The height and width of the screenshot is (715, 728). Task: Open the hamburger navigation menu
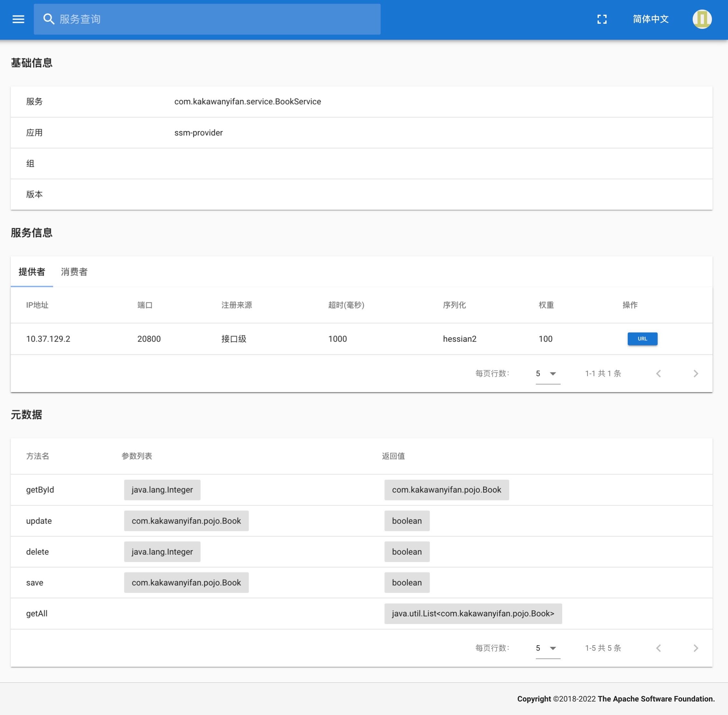pyautogui.click(x=18, y=19)
